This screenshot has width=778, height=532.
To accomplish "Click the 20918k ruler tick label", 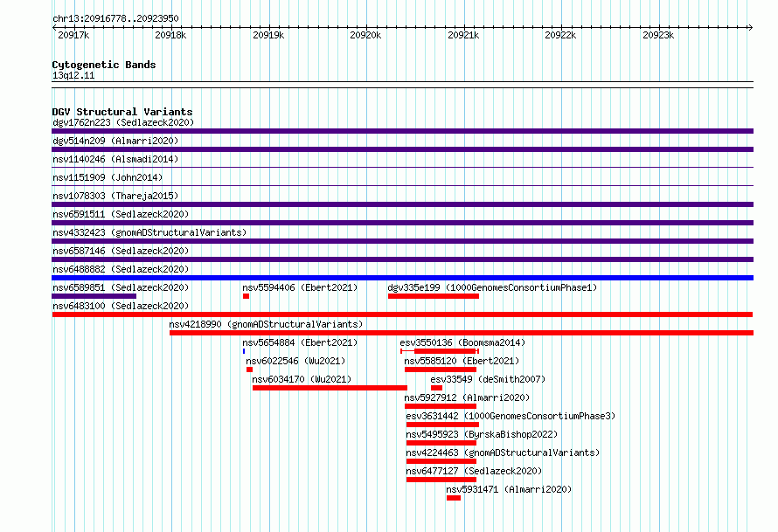I will pyautogui.click(x=170, y=35).
